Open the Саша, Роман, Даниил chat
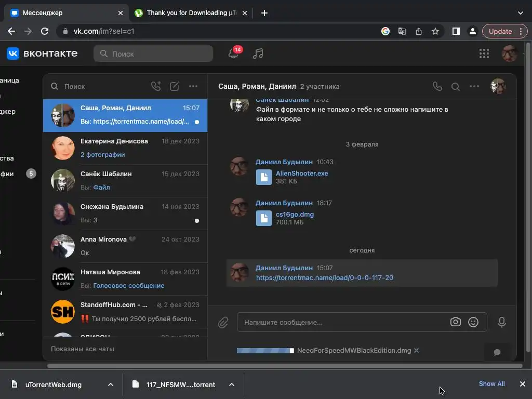The height and width of the screenshot is (399, 532). [125, 115]
